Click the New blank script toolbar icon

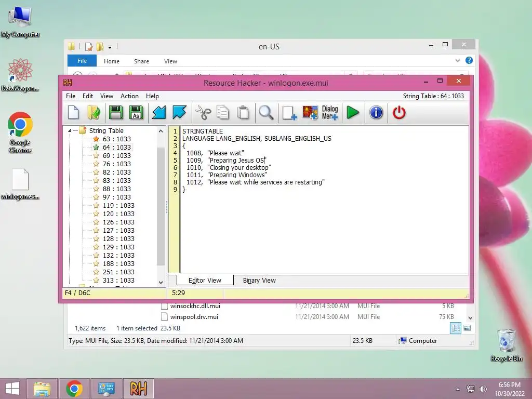[x=73, y=113]
